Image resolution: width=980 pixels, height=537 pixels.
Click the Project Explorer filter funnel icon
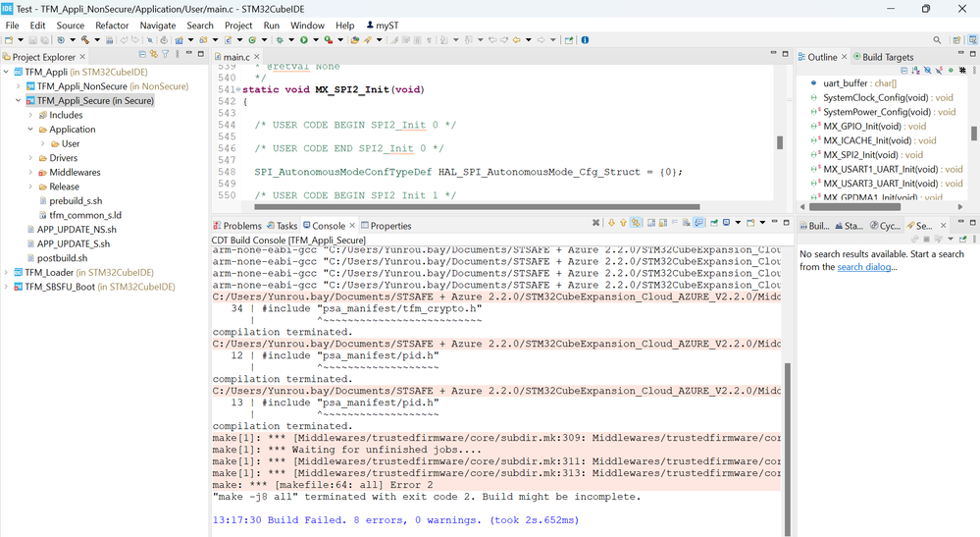[165, 54]
